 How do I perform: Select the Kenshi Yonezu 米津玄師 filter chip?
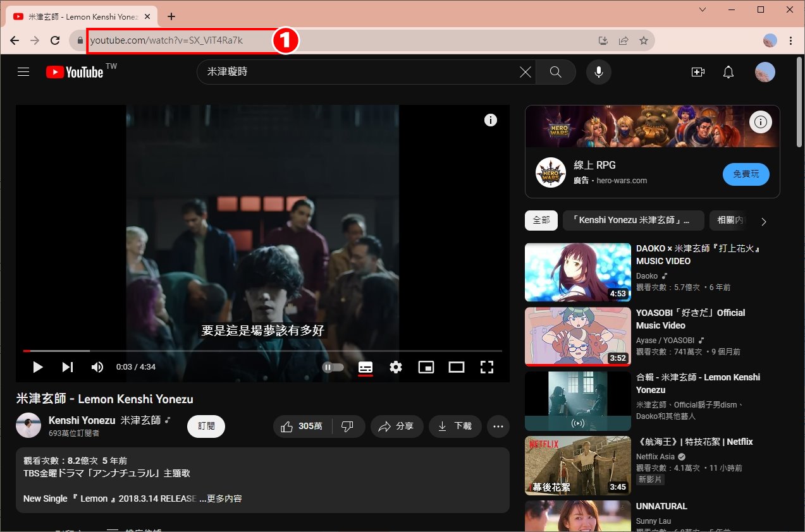(634, 221)
